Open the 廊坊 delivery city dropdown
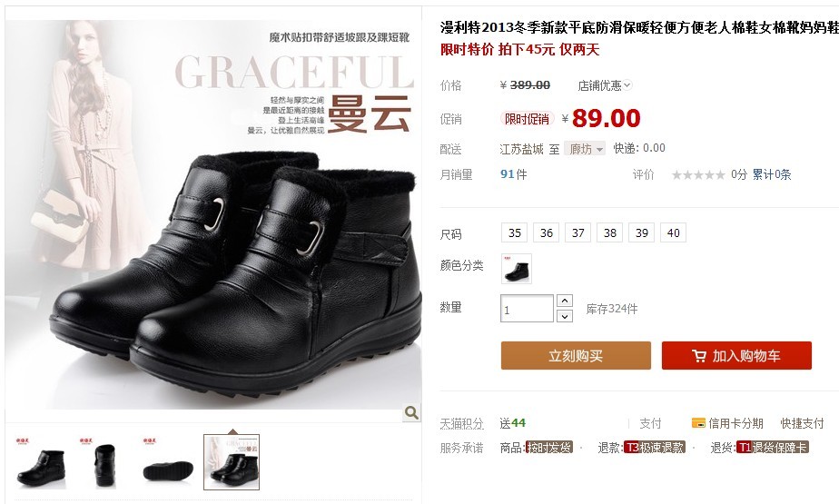 [x=585, y=149]
